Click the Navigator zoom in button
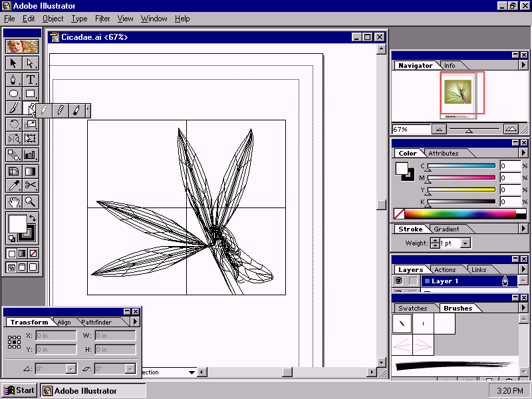This screenshot has width=532, height=399. pos(511,129)
